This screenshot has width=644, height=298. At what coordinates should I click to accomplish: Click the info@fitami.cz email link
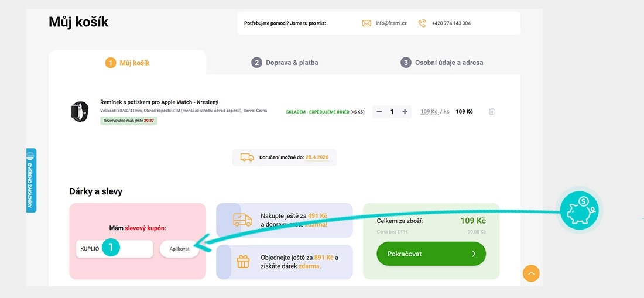click(x=391, y=23)
